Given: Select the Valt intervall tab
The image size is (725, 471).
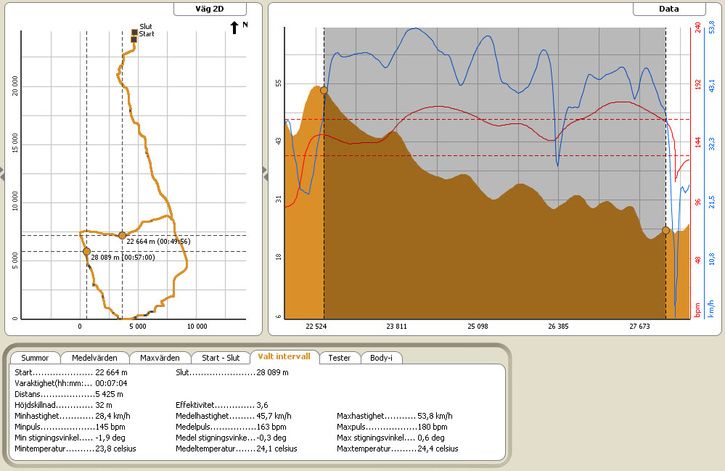Looking at the screenshot, I should coord(284,357).
